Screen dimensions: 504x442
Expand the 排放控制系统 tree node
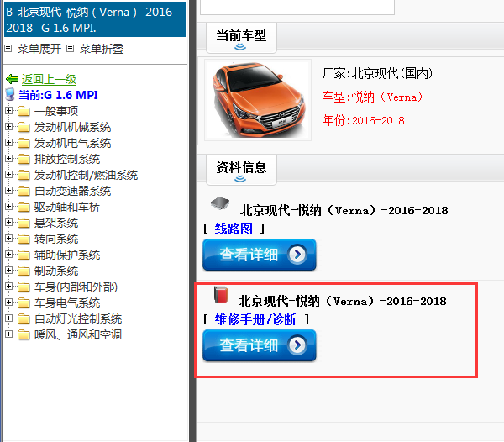pyautogui.click(x=8, y=159)
